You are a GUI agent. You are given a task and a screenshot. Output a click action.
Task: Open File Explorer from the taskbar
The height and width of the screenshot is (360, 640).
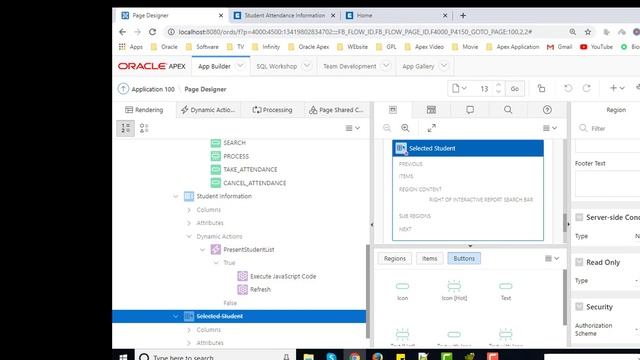pos(309,356)
